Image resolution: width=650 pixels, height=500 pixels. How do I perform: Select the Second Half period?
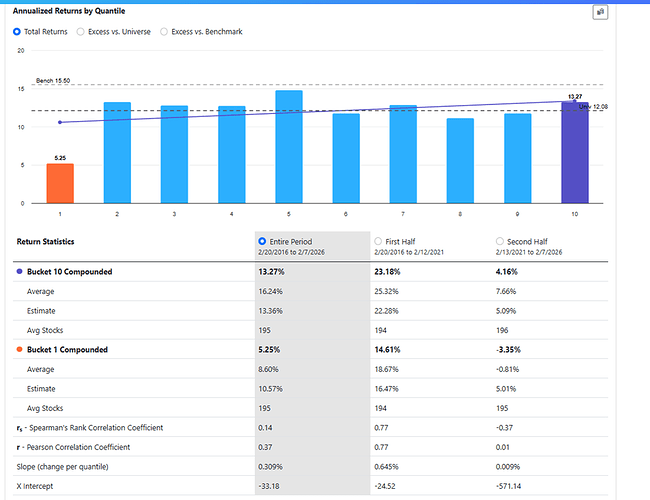click(501, 241)
